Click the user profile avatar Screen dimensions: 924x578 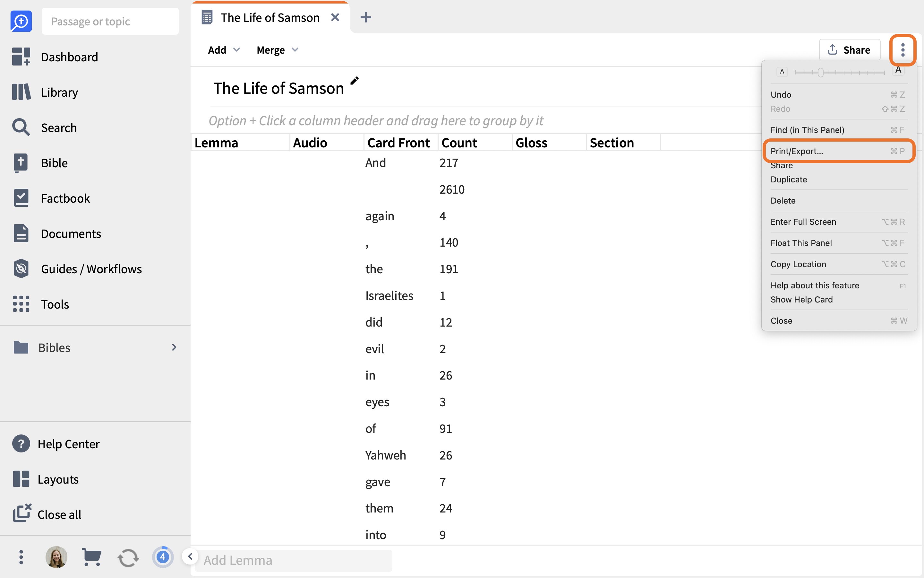(56, 557)
